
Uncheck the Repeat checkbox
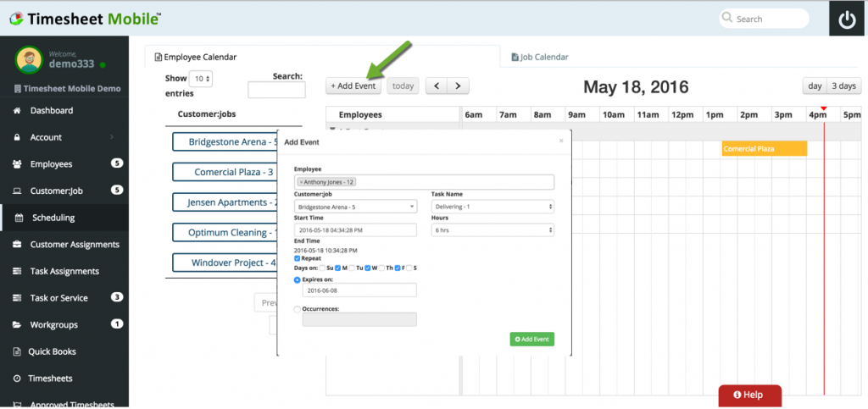(x=297, y=258)
